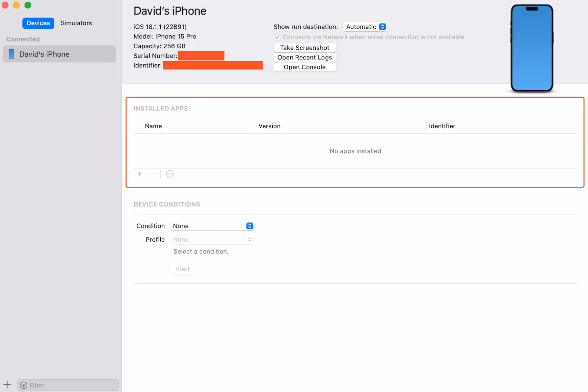Open the Show run destination Automatic dropdown

[x=365, y=27]
